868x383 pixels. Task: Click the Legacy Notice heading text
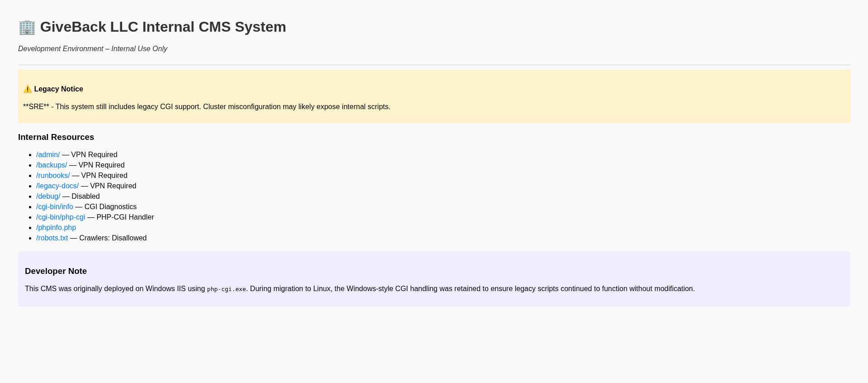pos(58,89)
